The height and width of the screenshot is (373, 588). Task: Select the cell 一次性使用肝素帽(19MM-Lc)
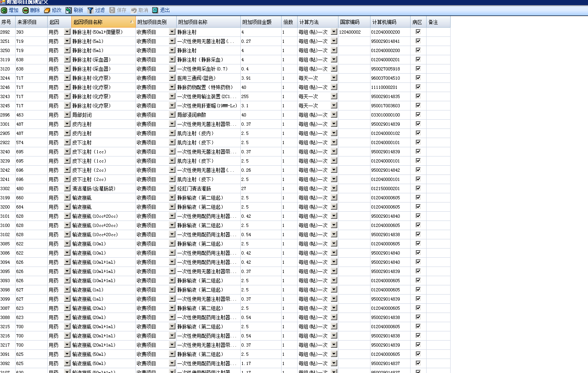pos(209,106)
